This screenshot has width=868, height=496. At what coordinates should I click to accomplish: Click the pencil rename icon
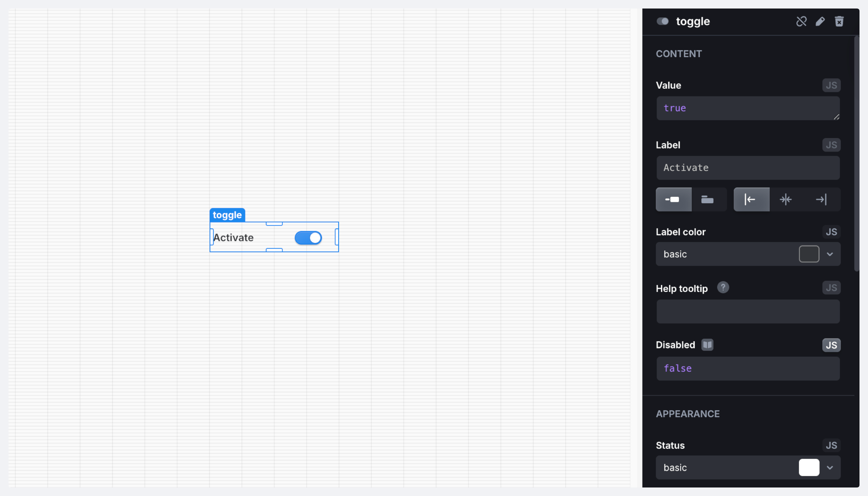pos(820,21)
